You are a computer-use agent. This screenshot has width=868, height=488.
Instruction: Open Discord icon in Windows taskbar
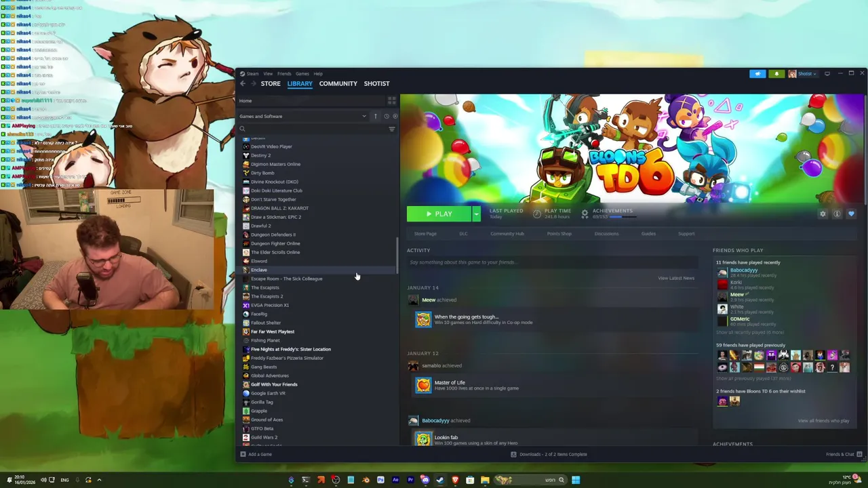point(425,480)
